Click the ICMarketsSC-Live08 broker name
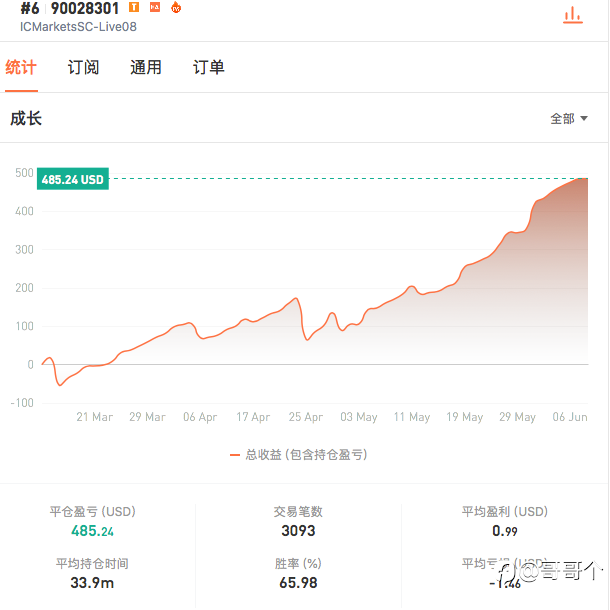The height and width of the screenshot is (610, 610). point(78,27)
